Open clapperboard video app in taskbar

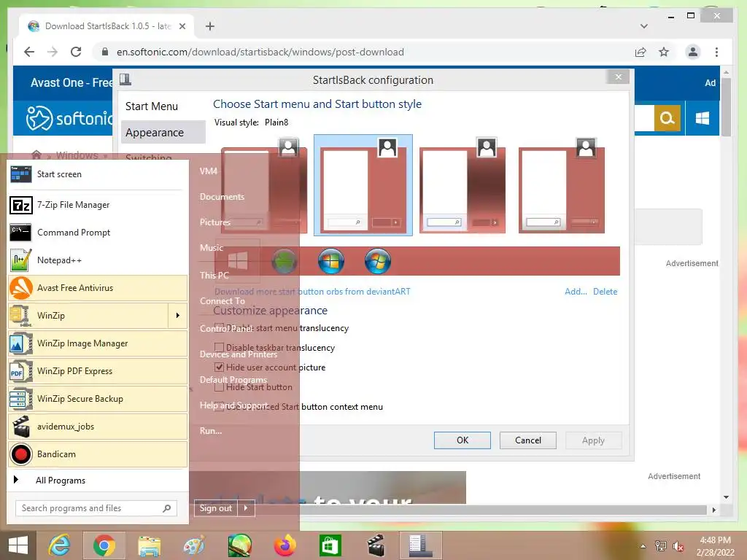coord(375,545)
